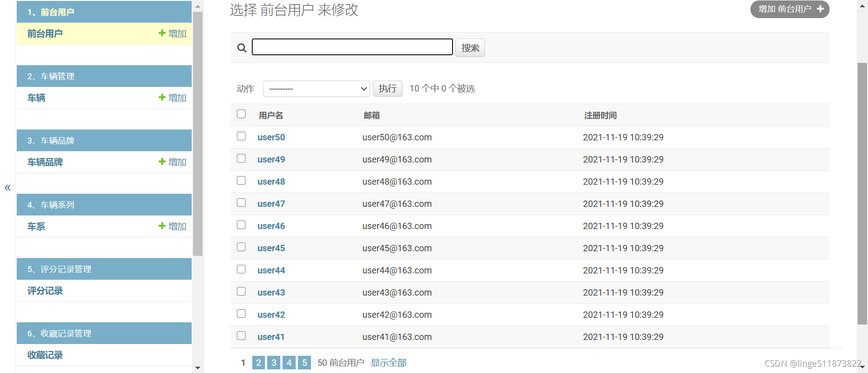Click email cell user45@163.com

click(x=397, y=248)
